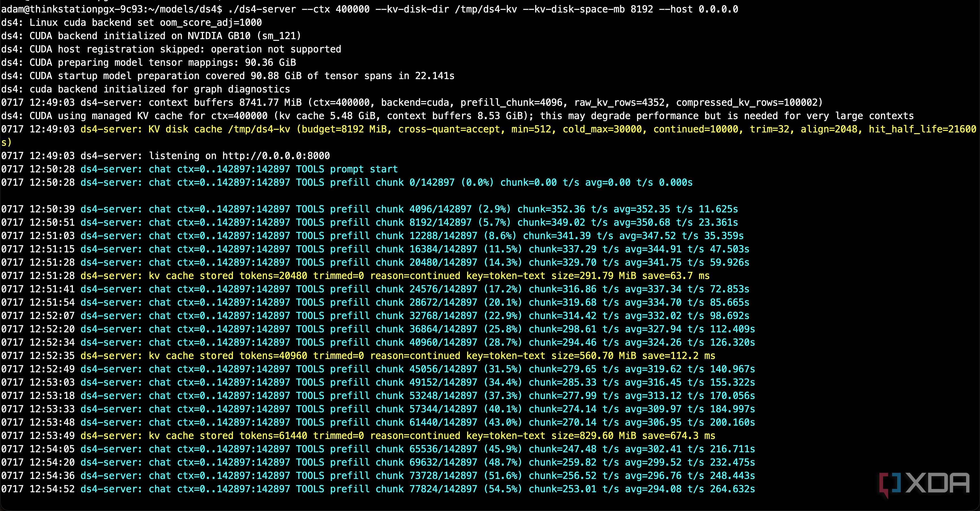Screen dimensions: 980x511
Task: Click 'hit_half_life=21600' text
Action: 922,129
